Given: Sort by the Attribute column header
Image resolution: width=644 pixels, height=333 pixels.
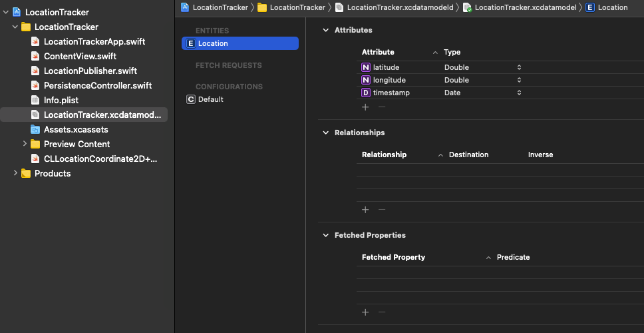Looking at the screenshot, I should point(378,52).
